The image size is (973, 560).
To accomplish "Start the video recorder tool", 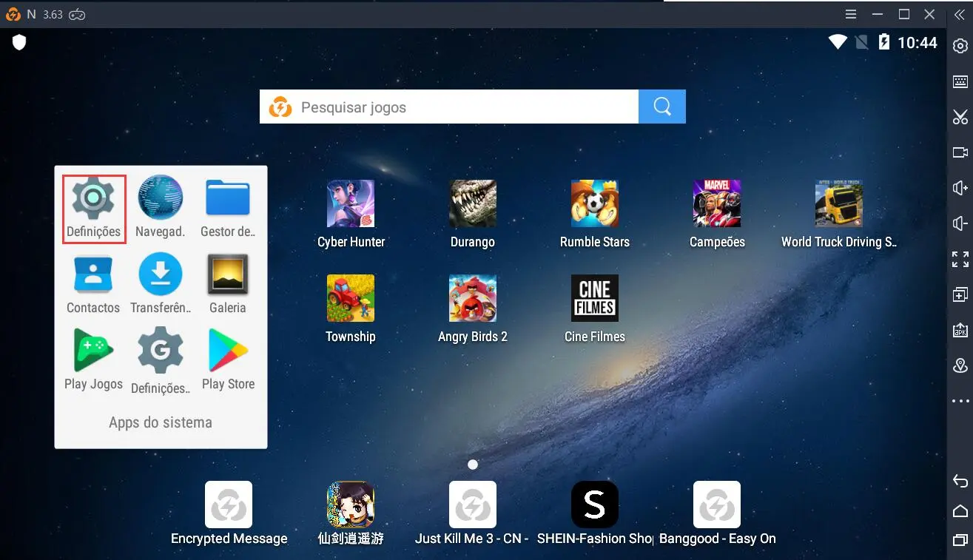I will coord(960,152).
